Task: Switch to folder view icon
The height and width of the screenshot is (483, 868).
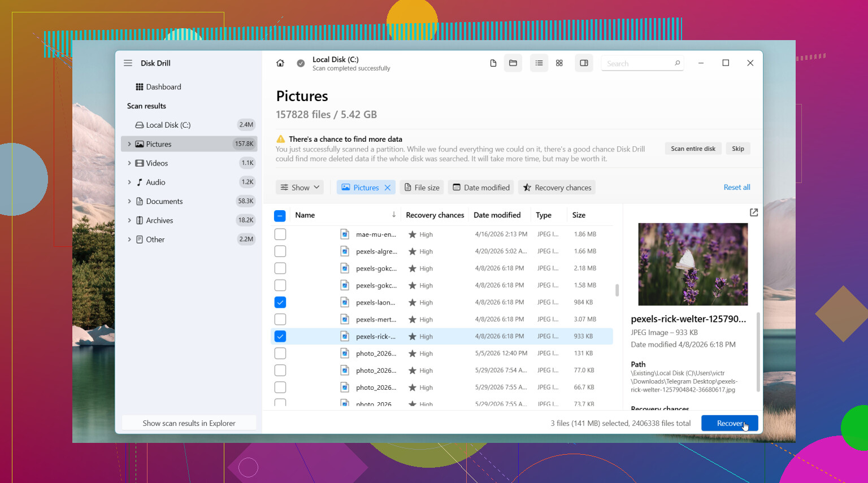Action: pos(513,63)
